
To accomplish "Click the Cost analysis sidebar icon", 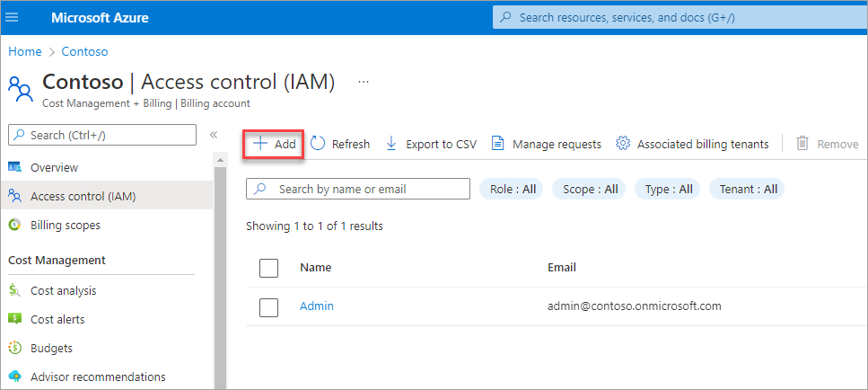I will point(15,290).
